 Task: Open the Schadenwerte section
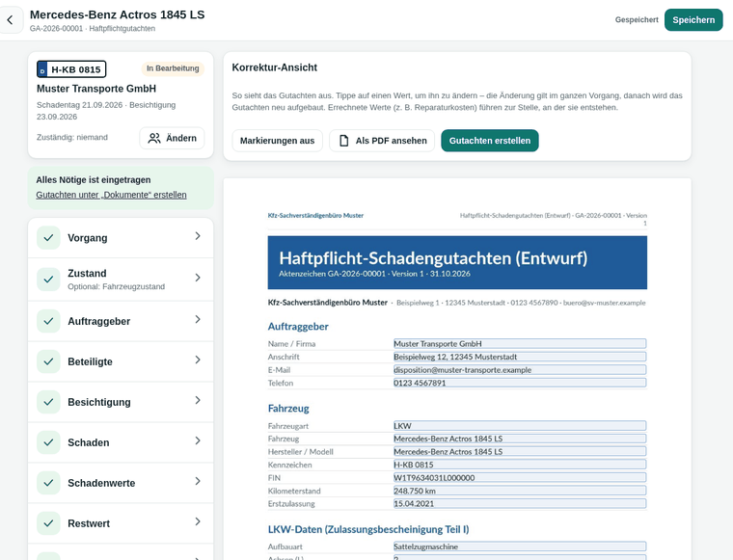tap(121, 483)
